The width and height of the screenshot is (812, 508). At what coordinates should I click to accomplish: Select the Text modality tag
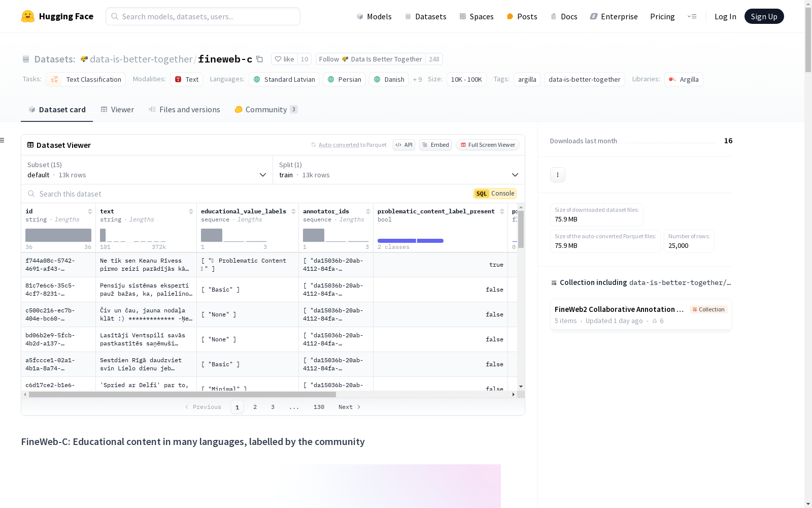pos(186,79)
